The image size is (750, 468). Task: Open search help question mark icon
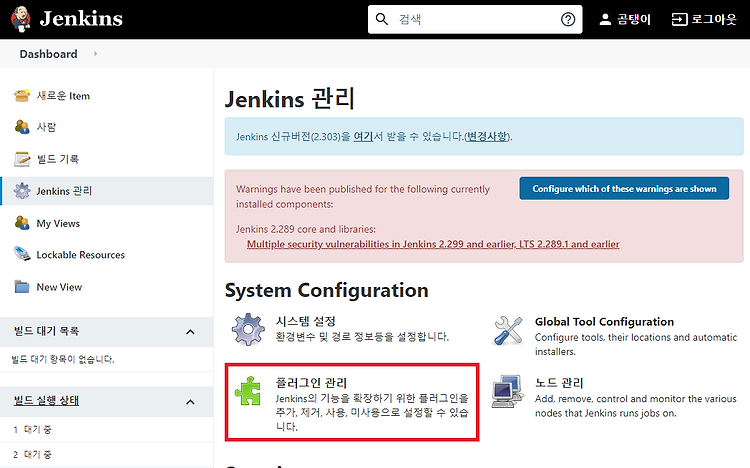[x=568, y=19]
